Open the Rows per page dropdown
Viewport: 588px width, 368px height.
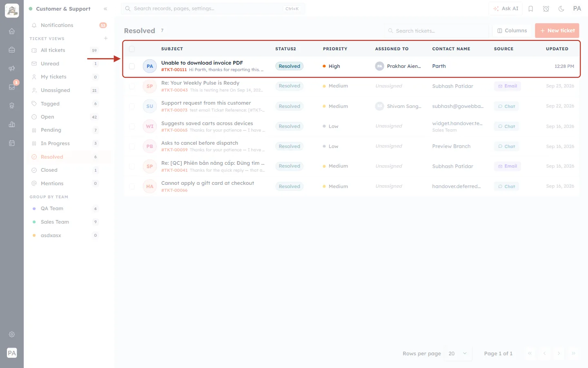tap(458, 354)
